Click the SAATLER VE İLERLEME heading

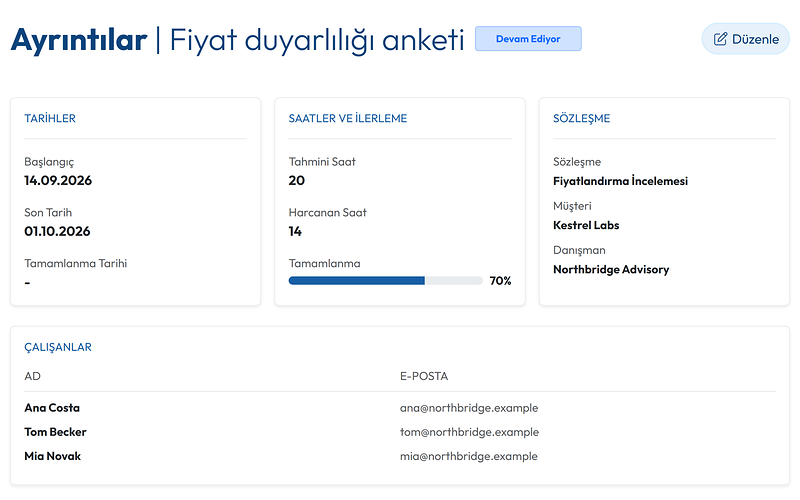click(348, 118)
